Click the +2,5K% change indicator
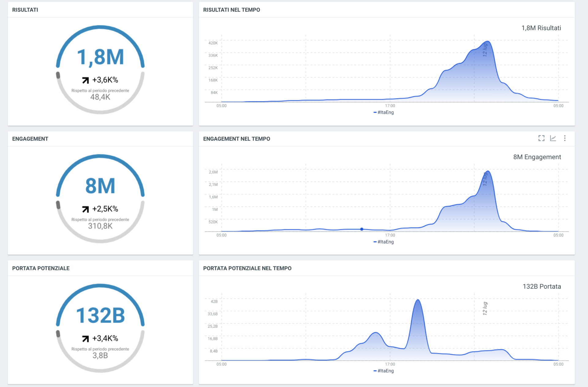The image size is (588, 387). tap(105, 209)
